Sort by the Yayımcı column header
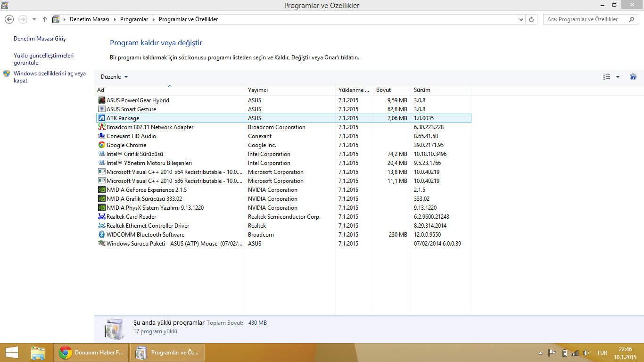Screen dimensions: 644x362 [290, 90]
